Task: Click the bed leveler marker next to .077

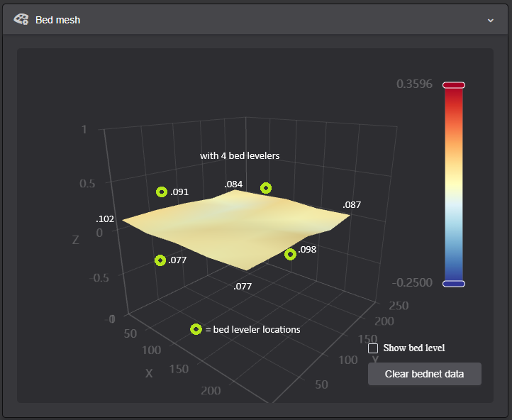Action: 160,260
